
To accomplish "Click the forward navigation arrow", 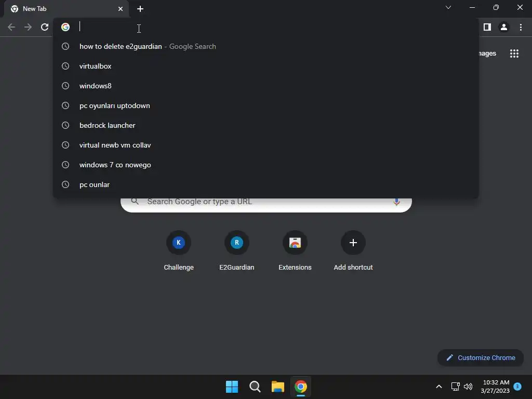I will point(28,27).
